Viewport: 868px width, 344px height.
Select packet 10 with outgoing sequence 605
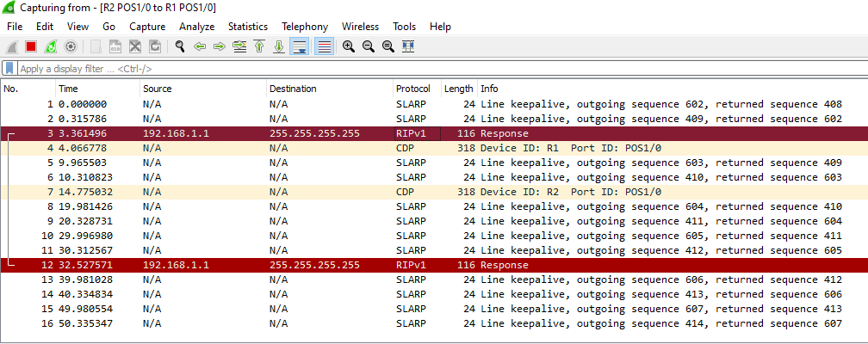(x=434, y=236)
